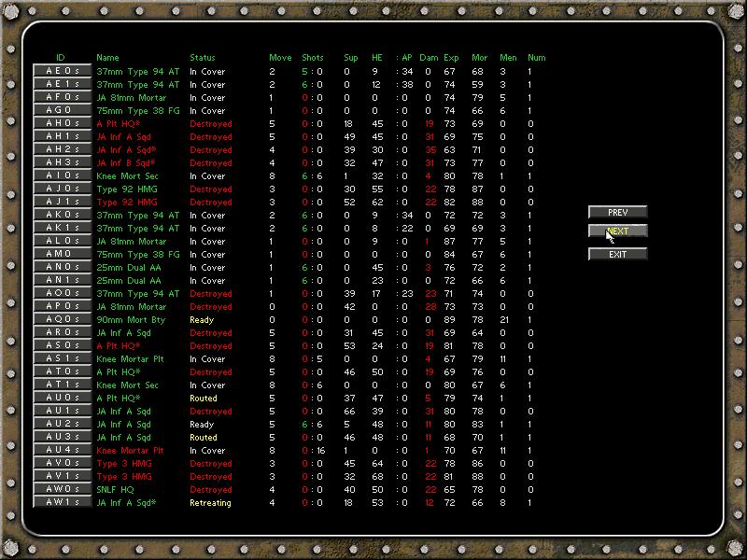Pick unit ID button AN0s
747x560 pixels.
point(62,267)
